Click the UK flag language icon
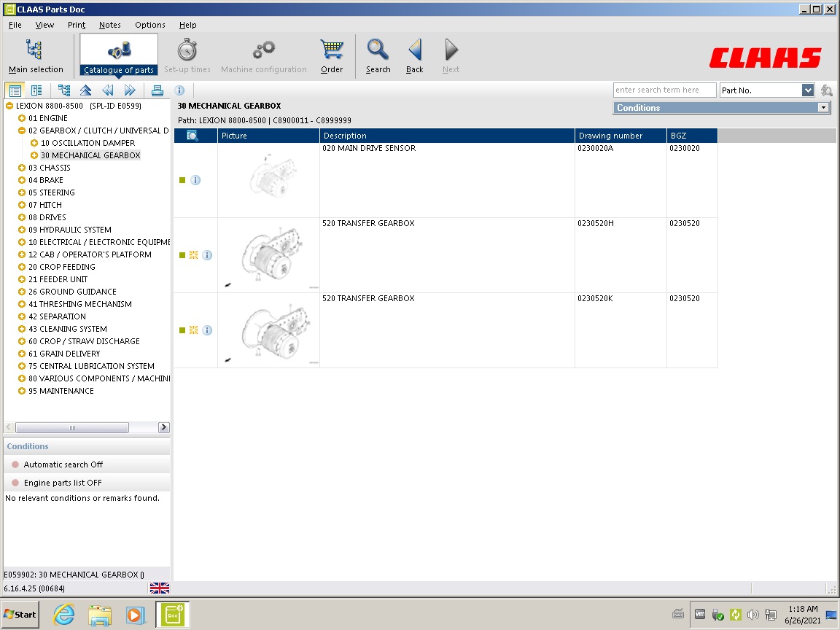 click(160, 588)
